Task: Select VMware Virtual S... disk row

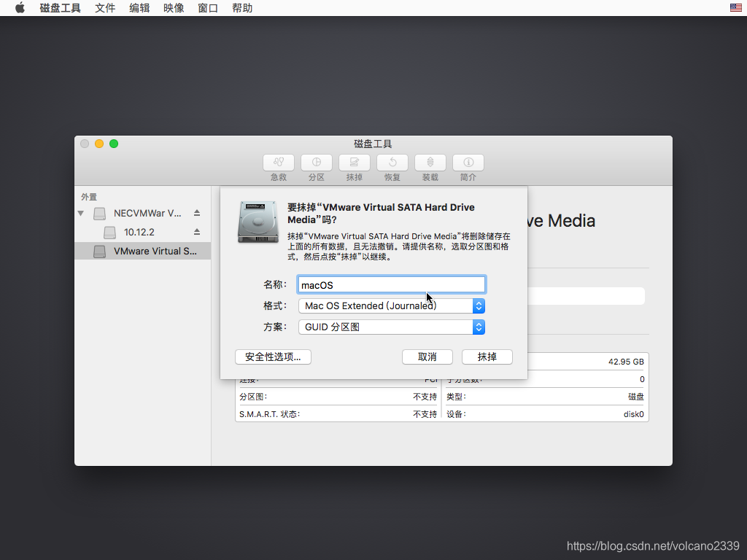Action: tap(143, 251)
